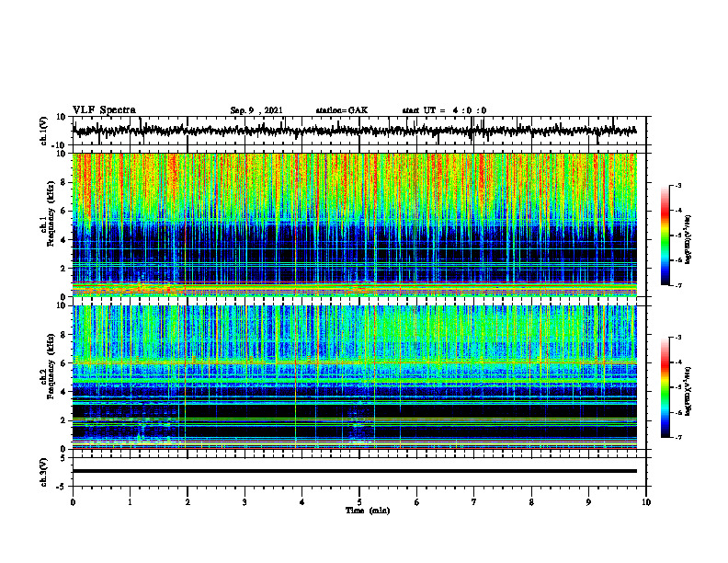Click time axis tick label "10"
728x563 pixels.
(x=646, y=502)
